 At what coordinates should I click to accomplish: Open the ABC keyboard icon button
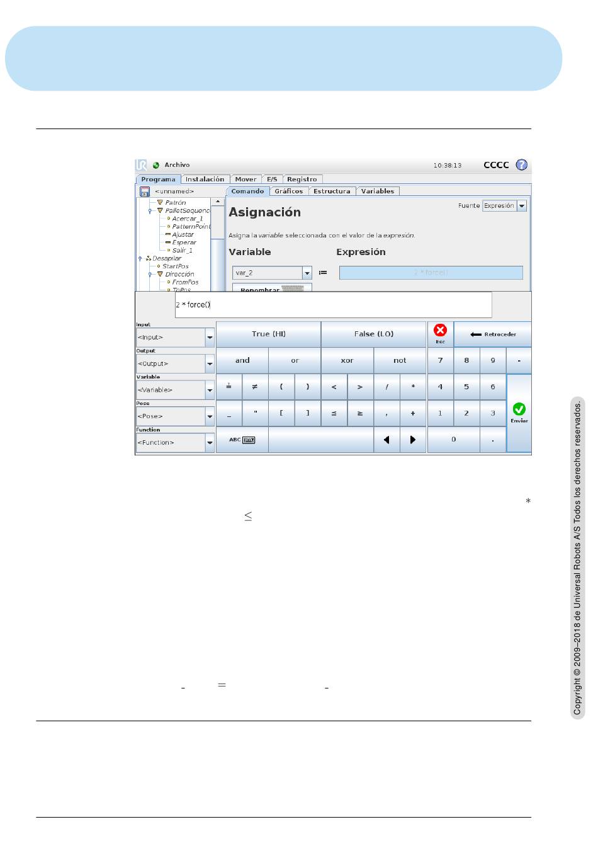point(242,440)
